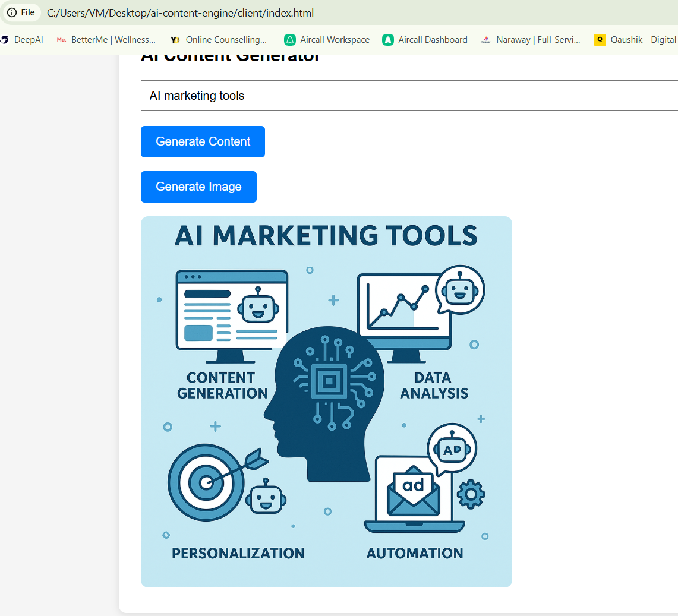Click the robot face beside the bullseye target
The image size is (678, 616).
pos(267,496)
